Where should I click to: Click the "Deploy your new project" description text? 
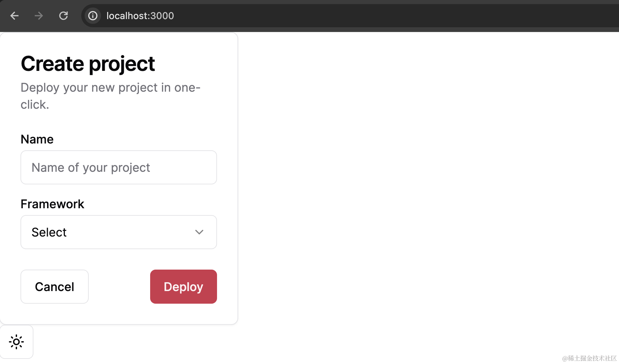[111, 96]
